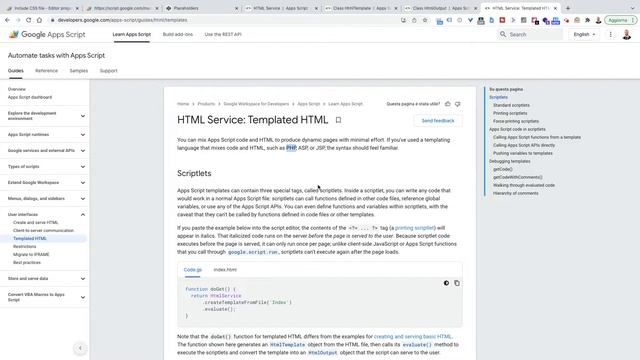Expand the Store and serve data section
The image size is (640, 360).
point(83,279)
